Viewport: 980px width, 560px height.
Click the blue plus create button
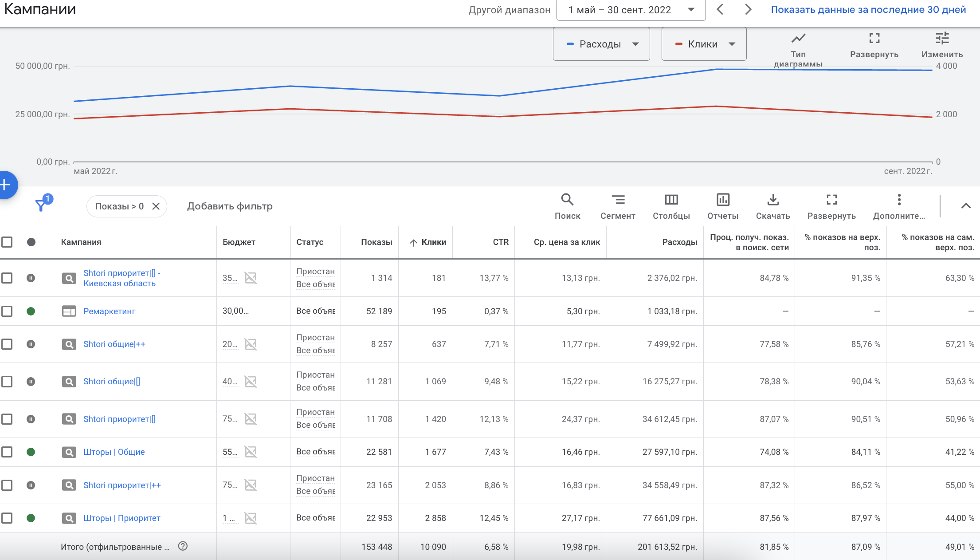(5, 185)
